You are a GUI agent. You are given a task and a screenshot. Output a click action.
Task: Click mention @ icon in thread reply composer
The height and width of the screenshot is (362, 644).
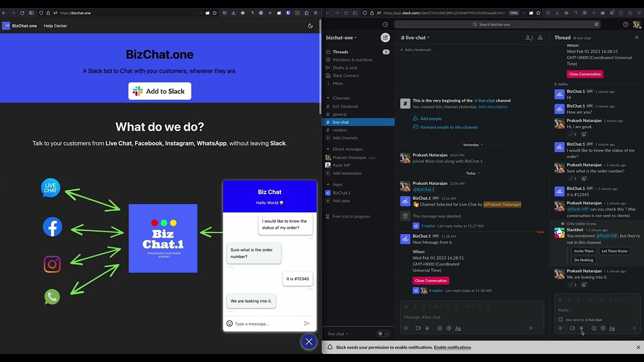coord(603,328)
